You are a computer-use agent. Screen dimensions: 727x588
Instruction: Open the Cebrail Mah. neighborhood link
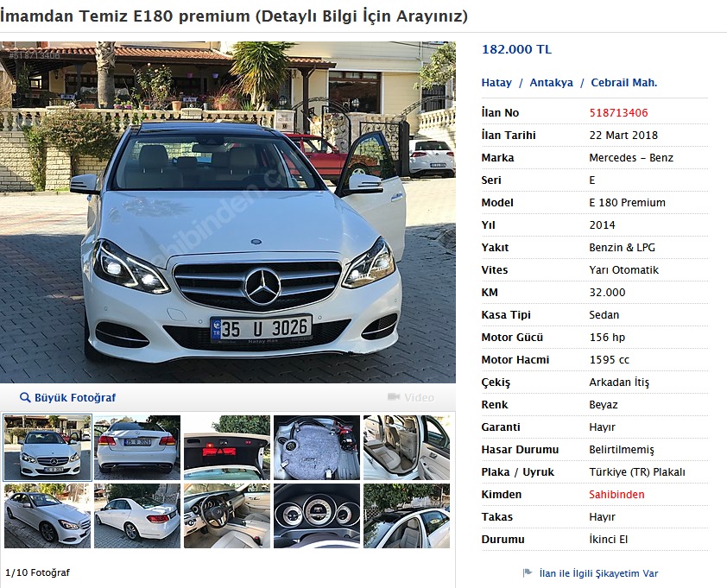[623, 83]
